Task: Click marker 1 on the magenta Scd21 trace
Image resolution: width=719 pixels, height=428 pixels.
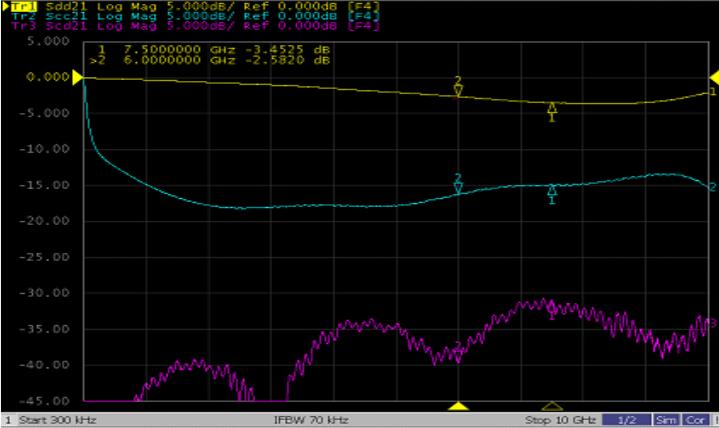Action: (x=551, y=314)
